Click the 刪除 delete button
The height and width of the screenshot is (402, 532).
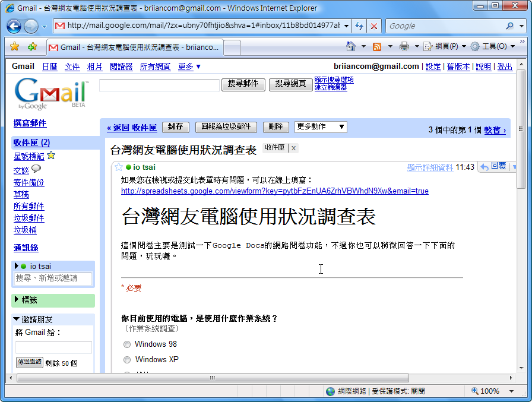pyautogui.click(x=276, y=127)
